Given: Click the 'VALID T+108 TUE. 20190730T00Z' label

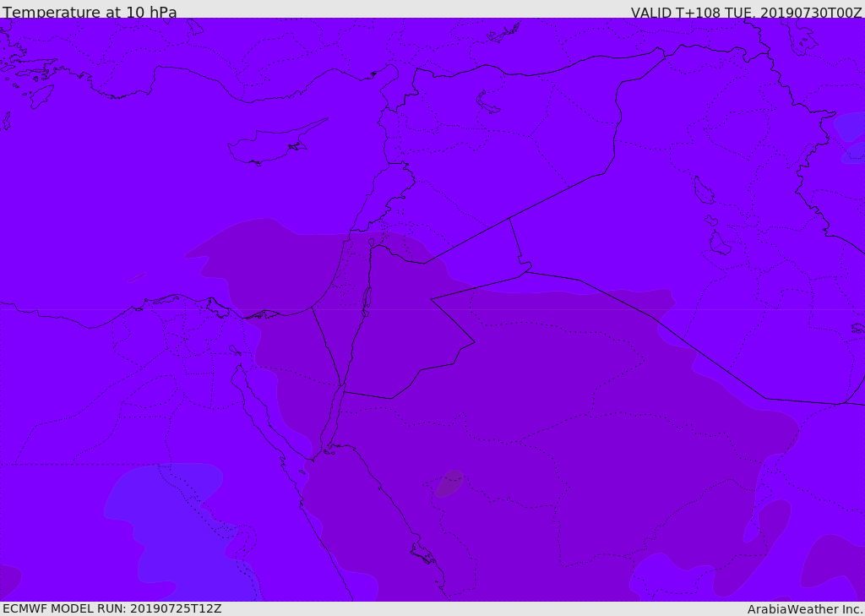Looking at the screenshot, I should (x=747, y=13).
